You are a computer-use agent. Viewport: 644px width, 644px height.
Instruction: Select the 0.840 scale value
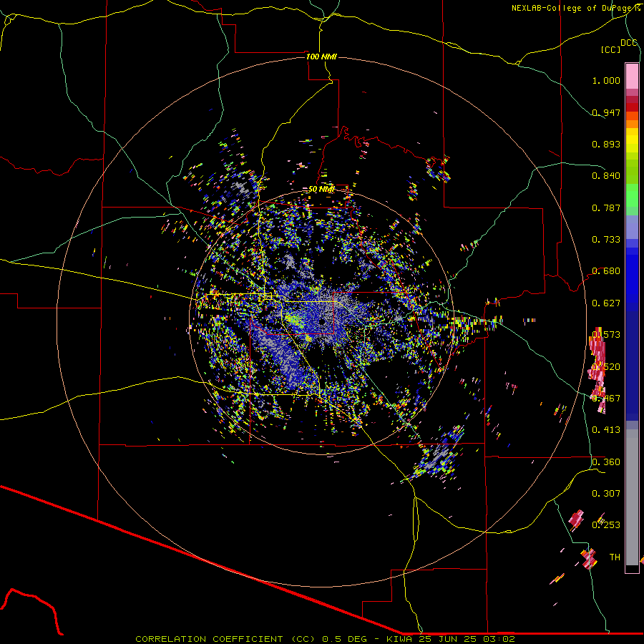click(606, 176)
